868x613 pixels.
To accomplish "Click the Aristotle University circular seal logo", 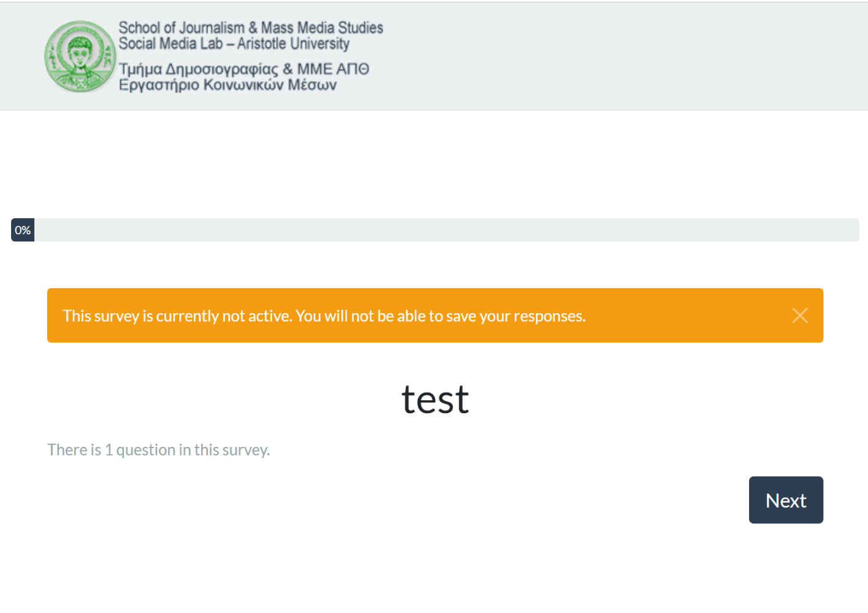I will click(80, 57).
